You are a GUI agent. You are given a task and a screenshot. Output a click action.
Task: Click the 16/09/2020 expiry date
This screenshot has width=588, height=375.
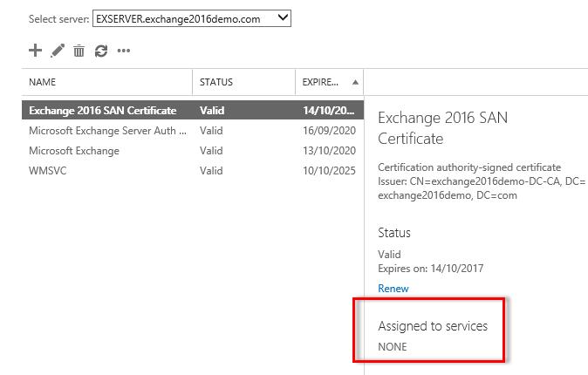click(x=329, y=131)
